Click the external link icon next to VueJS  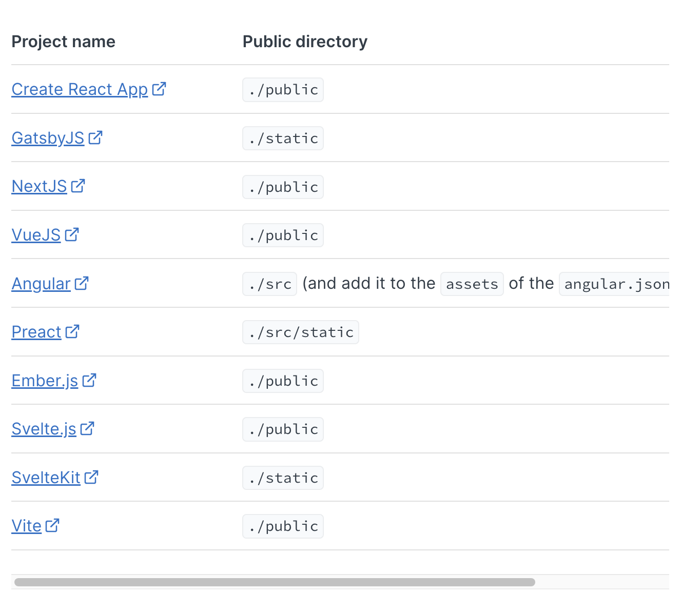[71, 233]
